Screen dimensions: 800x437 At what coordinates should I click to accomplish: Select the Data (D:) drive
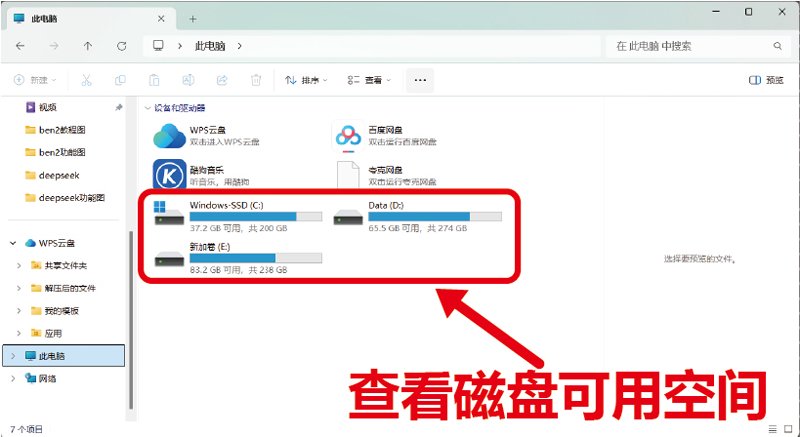pyautogui.click(x=415, y=216)
